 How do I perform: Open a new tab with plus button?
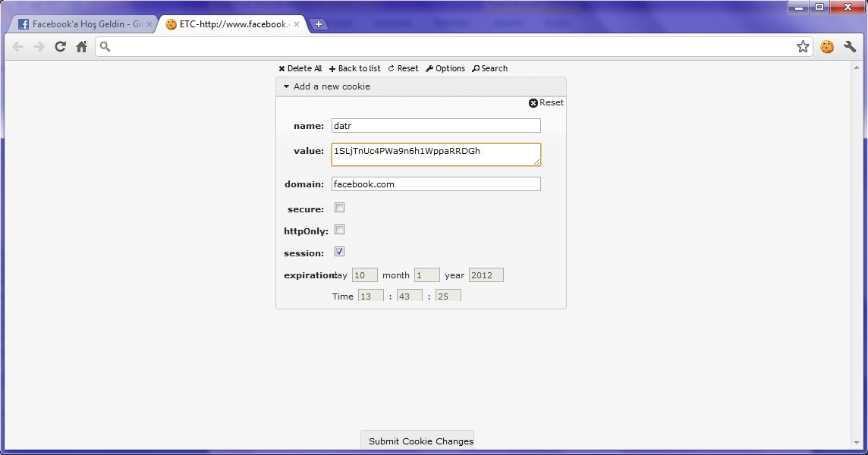(x=319, y=24)
